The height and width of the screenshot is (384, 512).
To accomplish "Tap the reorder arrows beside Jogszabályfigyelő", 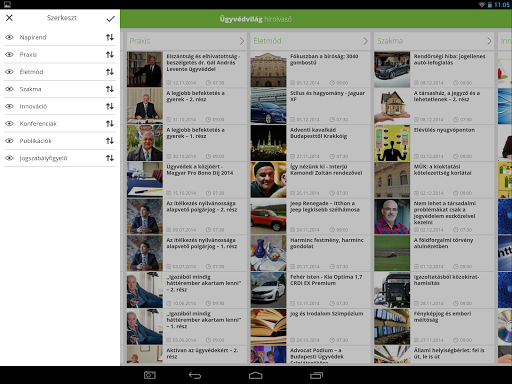I will point(110,158).
